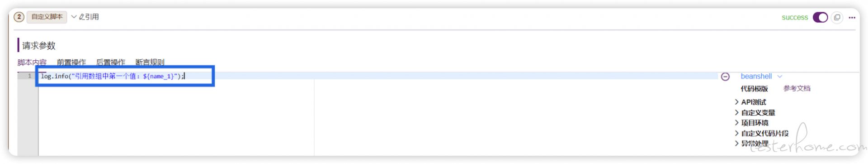Click the 自定义脚本 label button
The image size is (868, 164).
pos(47,17)
